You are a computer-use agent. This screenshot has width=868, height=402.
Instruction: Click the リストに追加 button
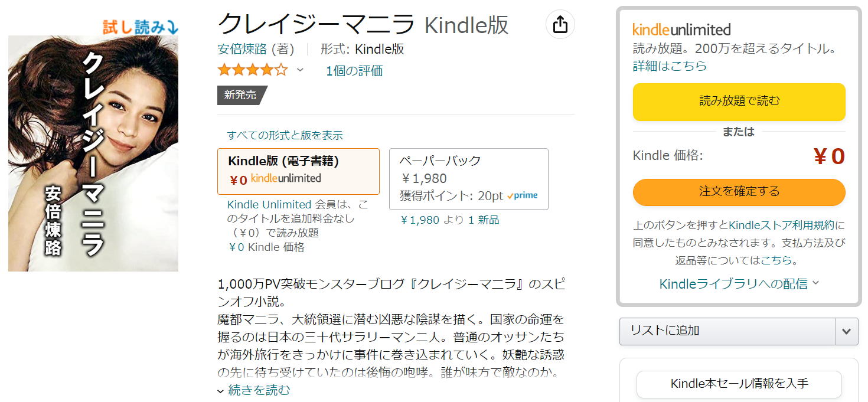coord(727,331)
